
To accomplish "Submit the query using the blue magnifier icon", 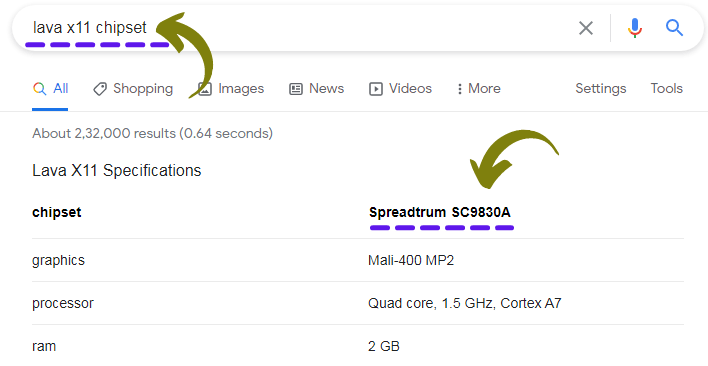I will (674, 28).
